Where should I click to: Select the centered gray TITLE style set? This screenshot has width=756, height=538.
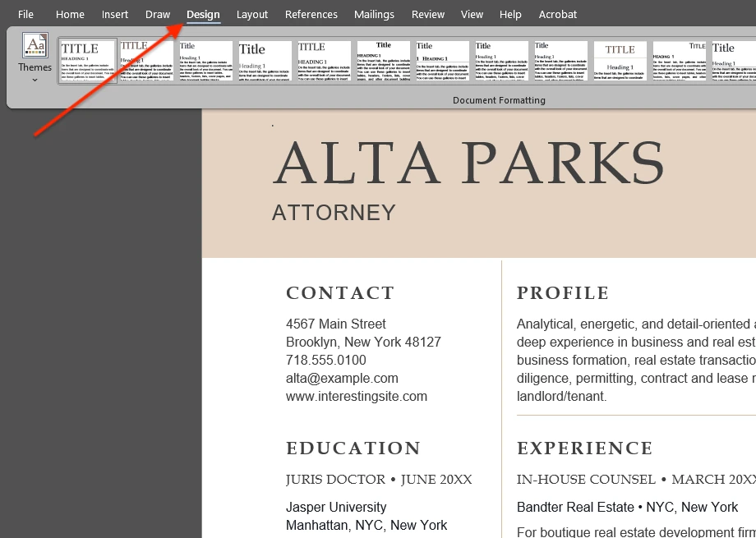(x=620, y=60)
